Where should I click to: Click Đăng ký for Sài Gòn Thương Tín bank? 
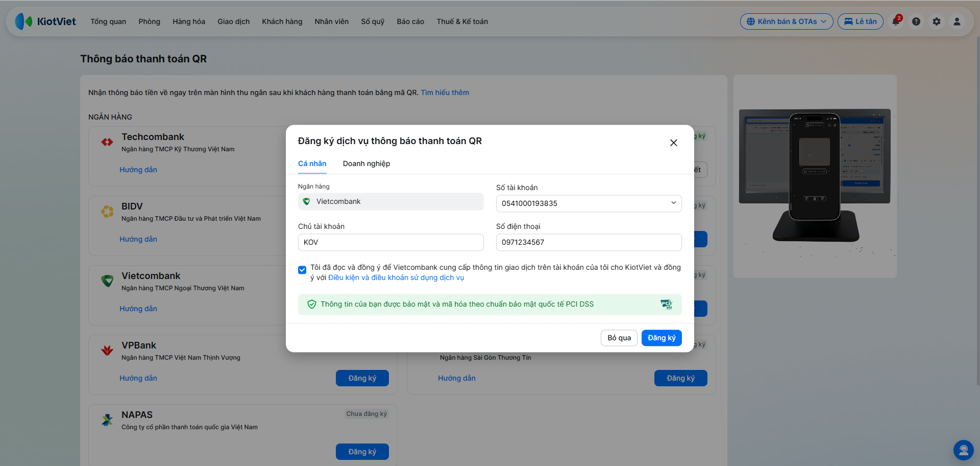pos(681,378)
